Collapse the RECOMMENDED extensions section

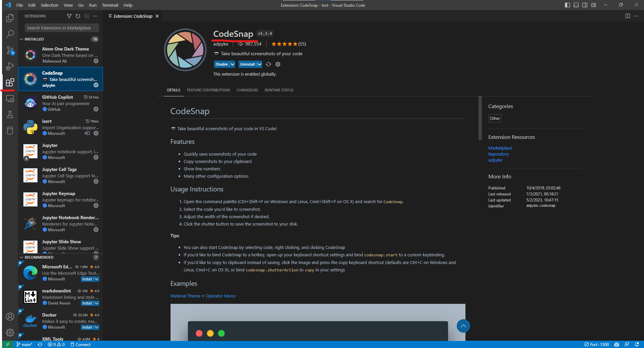[36, 257]
